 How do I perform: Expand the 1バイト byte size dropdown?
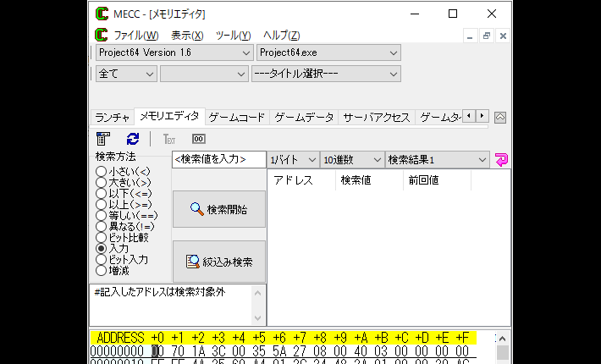(x=293, y=159)
